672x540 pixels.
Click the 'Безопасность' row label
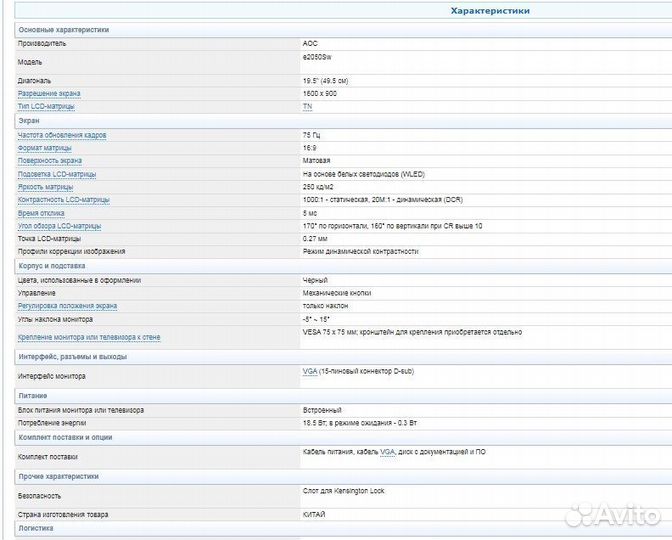pyautogui.click(x=39, y=496)
